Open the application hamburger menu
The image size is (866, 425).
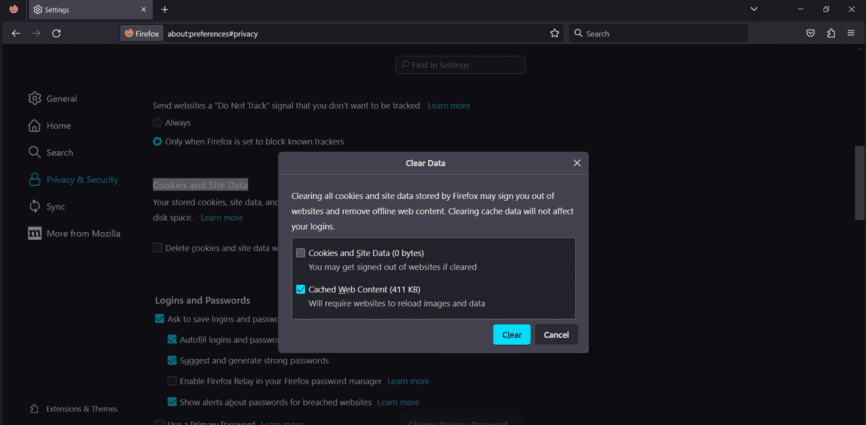851,33
